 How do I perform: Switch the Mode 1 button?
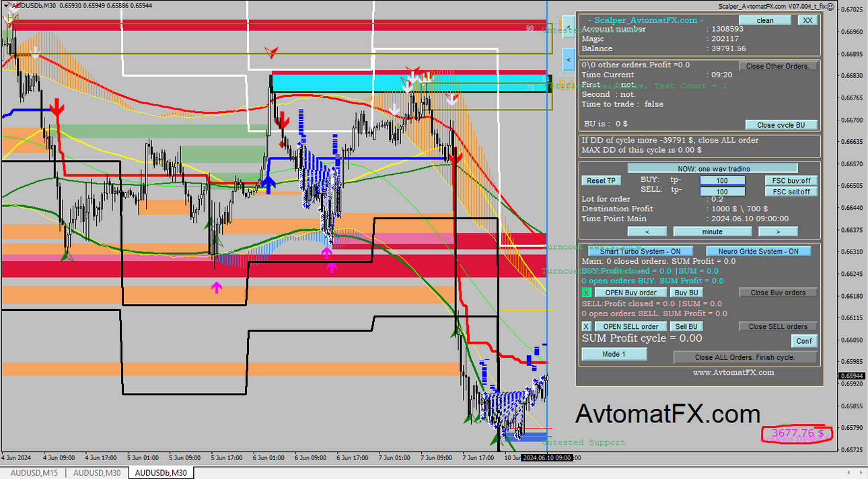[614, 354]
